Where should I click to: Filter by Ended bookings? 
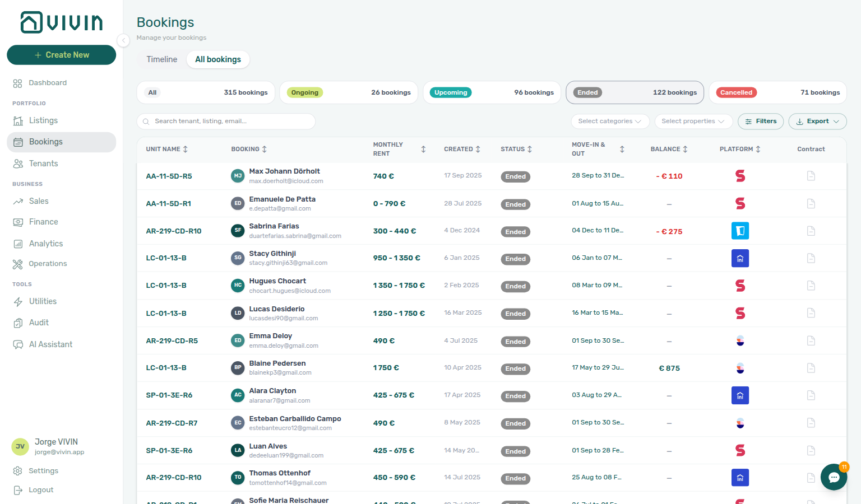coord(635,92)
